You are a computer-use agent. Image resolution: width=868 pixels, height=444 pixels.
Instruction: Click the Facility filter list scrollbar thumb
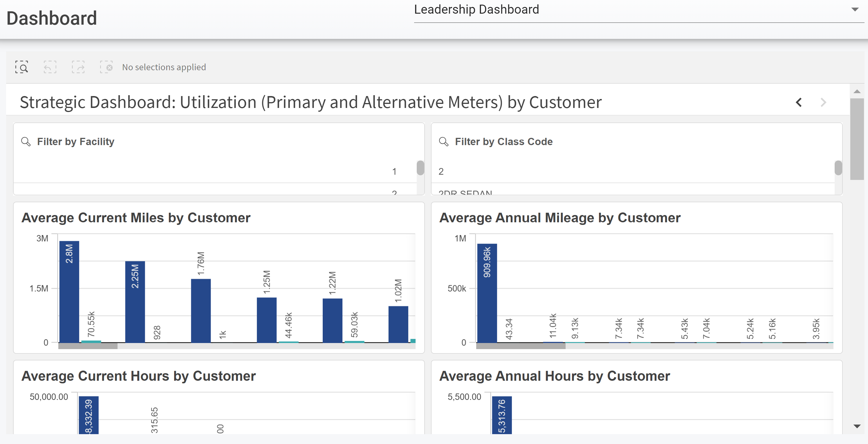pos(420,168)
